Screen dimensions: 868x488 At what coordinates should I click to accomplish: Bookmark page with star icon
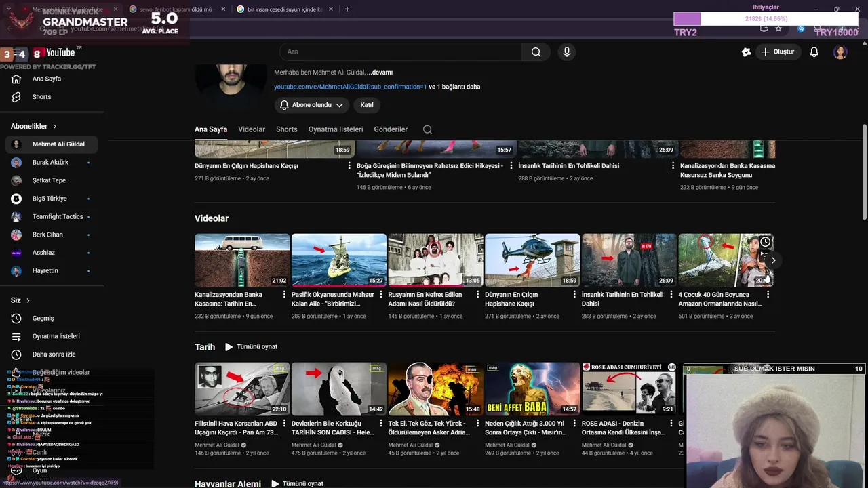click(778, 28)
